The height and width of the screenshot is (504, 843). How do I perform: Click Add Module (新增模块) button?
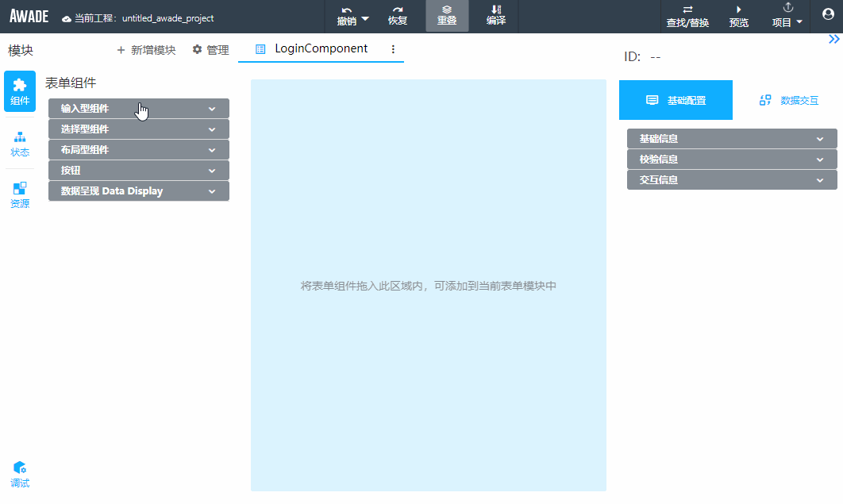click(x=146, y=50)
